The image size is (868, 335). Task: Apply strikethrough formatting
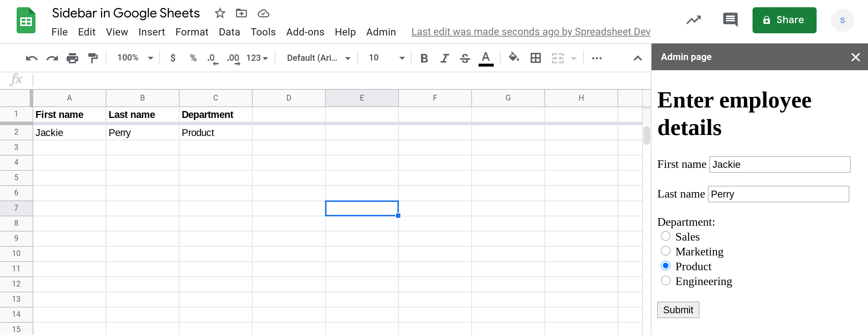[x=465, y=58]
